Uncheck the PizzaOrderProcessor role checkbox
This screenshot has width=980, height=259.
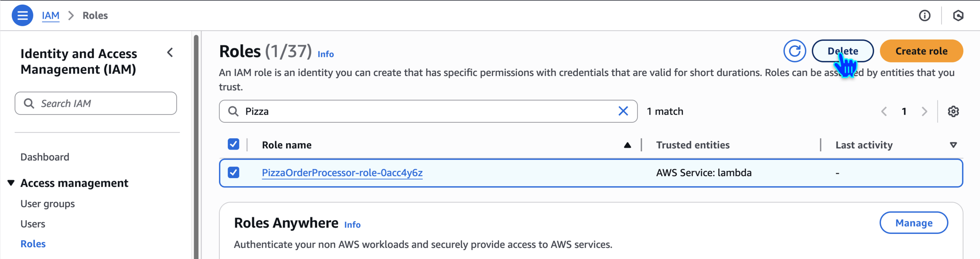click(x=233, y=173)
